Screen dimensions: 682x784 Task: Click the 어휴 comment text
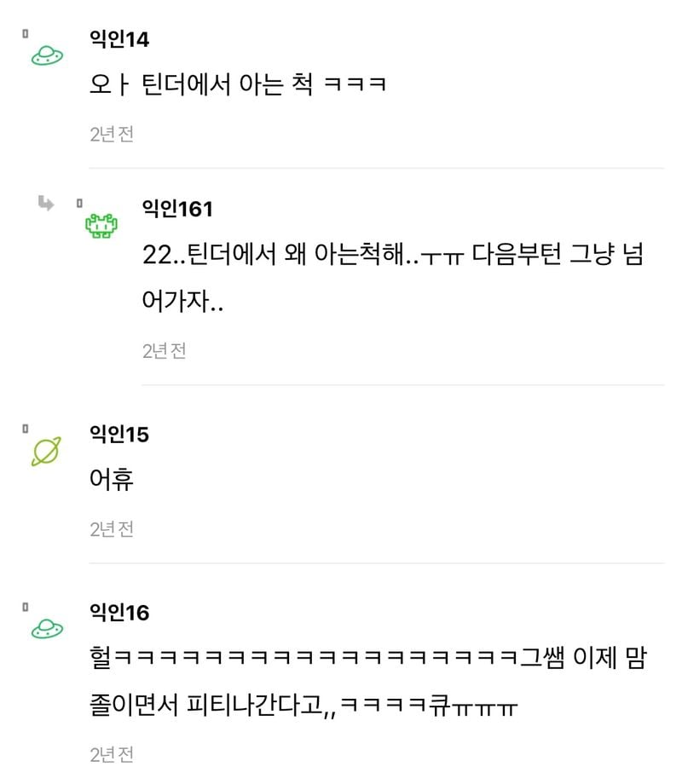[x=112, y=480]
